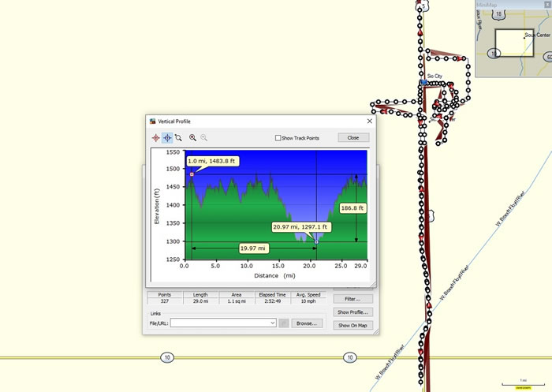Click the blue end marker on profile
This screenshot has width=552, height=392.
[316, 242]
